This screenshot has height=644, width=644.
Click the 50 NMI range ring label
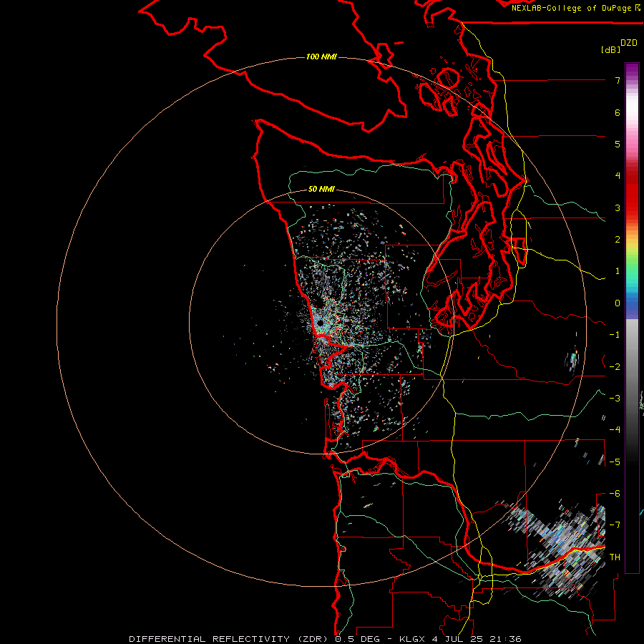click(x=321, y=189)
